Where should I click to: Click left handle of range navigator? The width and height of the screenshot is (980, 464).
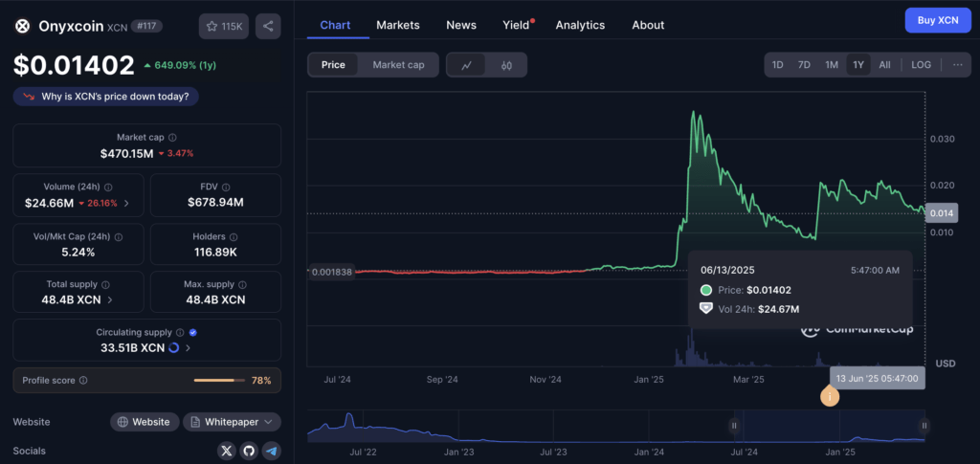click(x=734, y=426)
